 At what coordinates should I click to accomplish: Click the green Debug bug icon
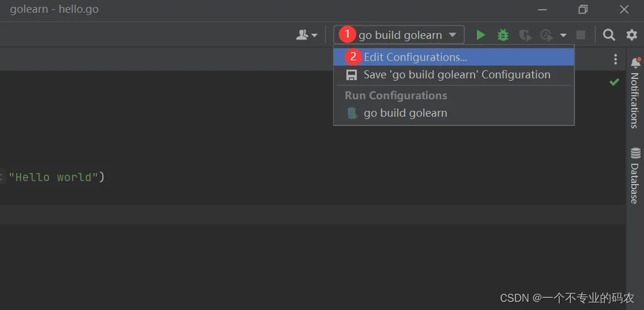[x=503, y=35]
